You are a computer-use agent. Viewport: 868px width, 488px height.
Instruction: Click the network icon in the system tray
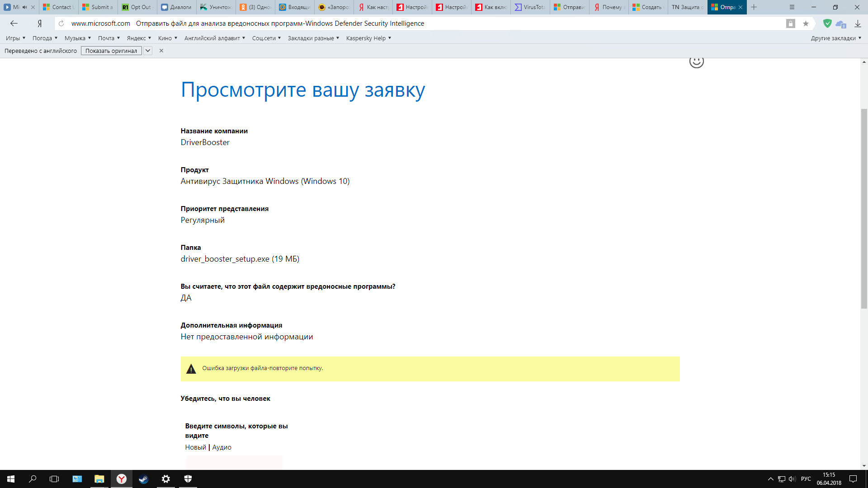782,479
